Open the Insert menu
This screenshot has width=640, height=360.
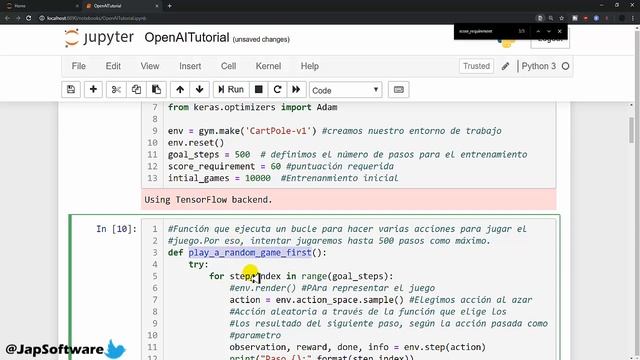pyautogui.click(x=190, y=66)
